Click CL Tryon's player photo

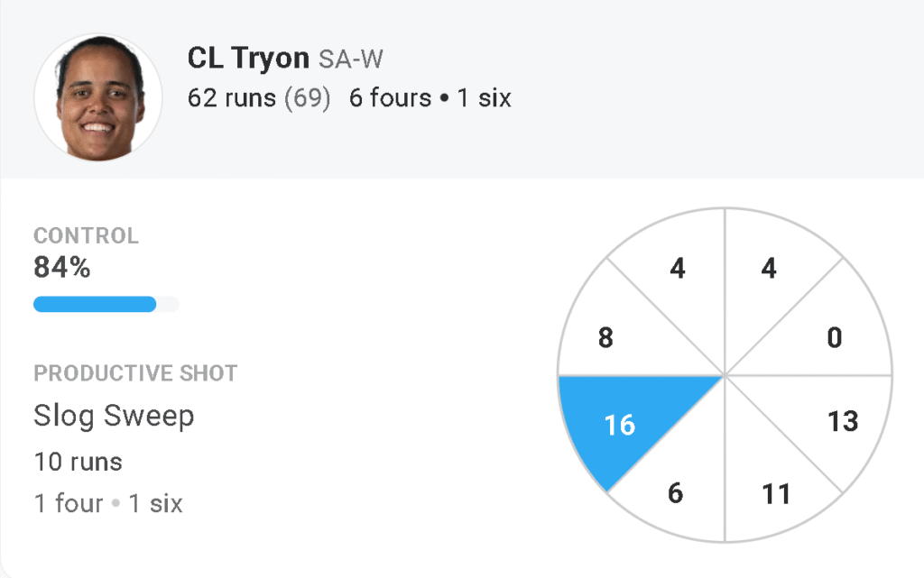[x=97, y=97]
